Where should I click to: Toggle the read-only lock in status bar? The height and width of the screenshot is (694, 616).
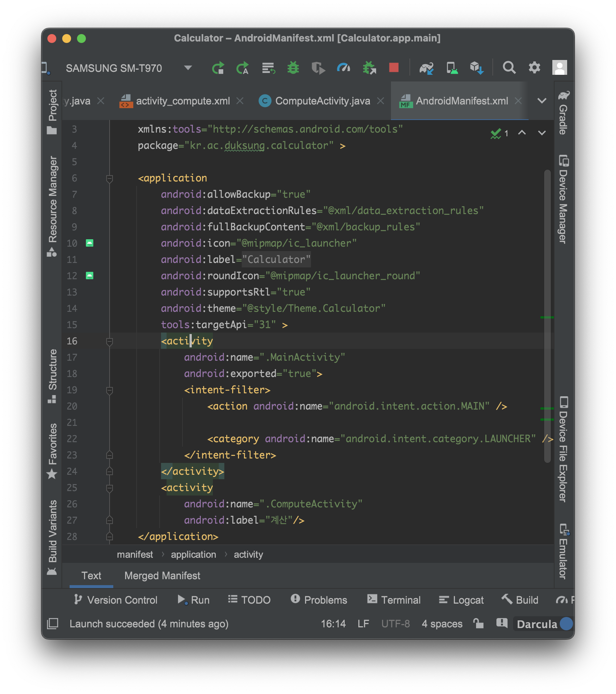[x=478, y=624]
